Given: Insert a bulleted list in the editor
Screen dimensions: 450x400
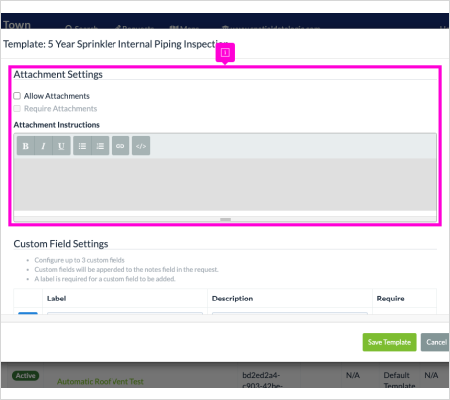Looking at the screenshot, I should pyautogui.click(x=82, y=146).
